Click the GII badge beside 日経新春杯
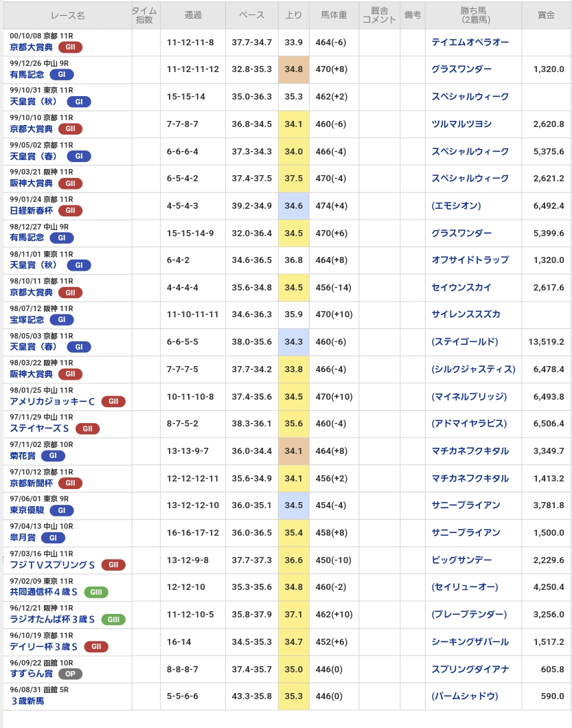Viewport: 572px width, 728px height. [x=70, y=211]
